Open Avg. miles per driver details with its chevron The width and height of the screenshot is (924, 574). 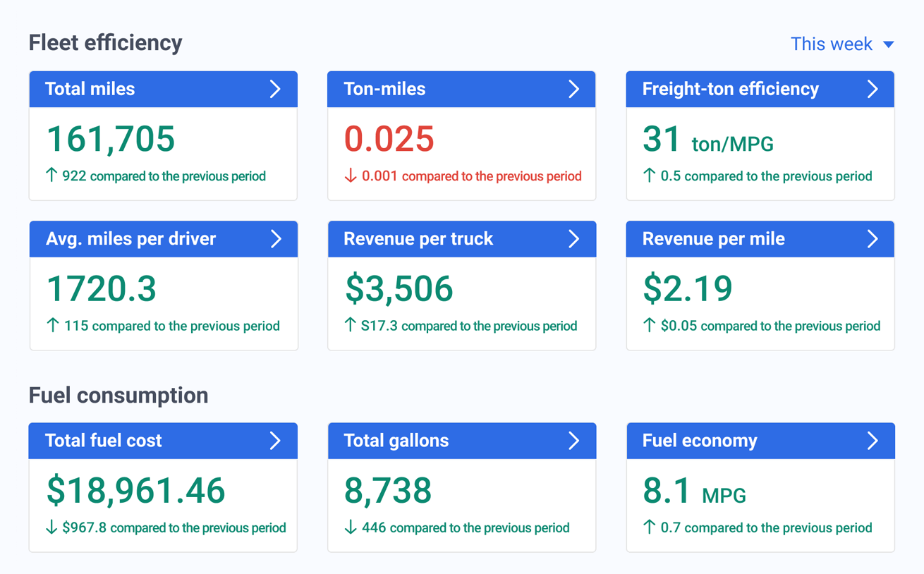click(x=275, y=239)
